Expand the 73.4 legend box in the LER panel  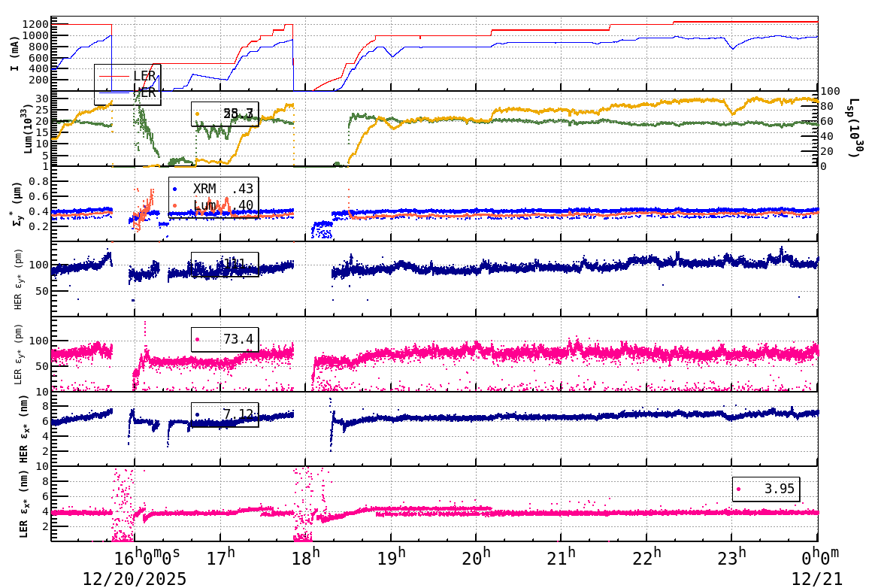(226, 338)
